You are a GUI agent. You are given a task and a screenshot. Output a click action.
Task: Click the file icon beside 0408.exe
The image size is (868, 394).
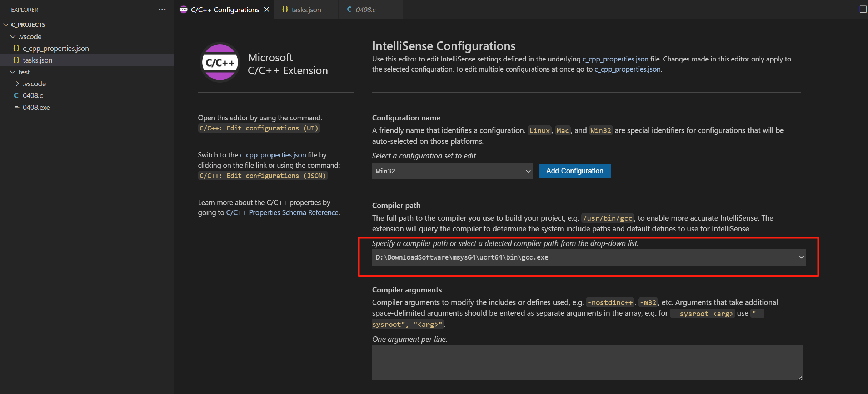click(x=16, y=107)
